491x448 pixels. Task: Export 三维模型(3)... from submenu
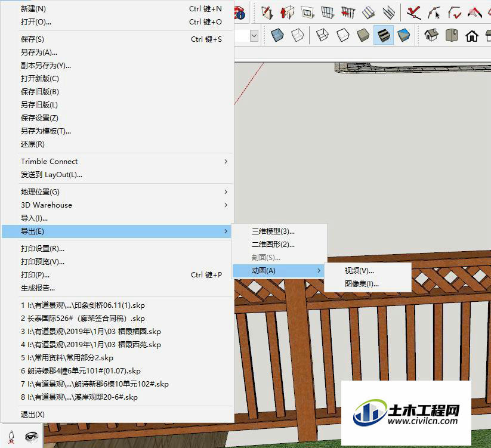coord(280,231)
